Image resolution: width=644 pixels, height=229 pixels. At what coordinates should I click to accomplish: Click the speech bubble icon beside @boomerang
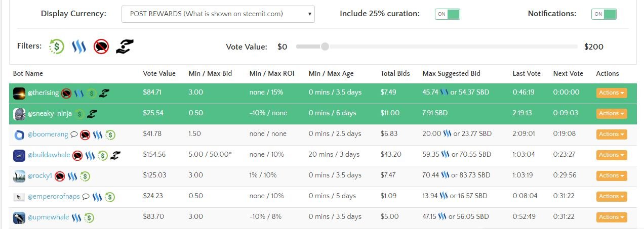pos(74,134)
